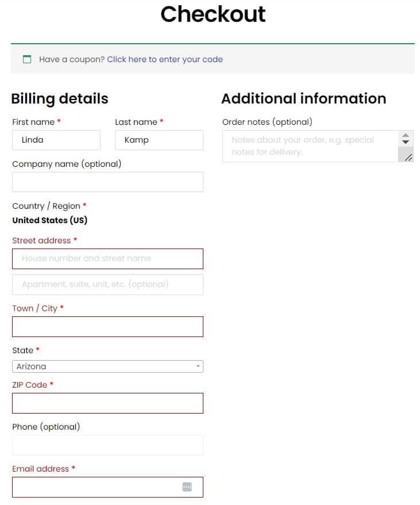Click the 'First name' label

[x=33, y=122]
